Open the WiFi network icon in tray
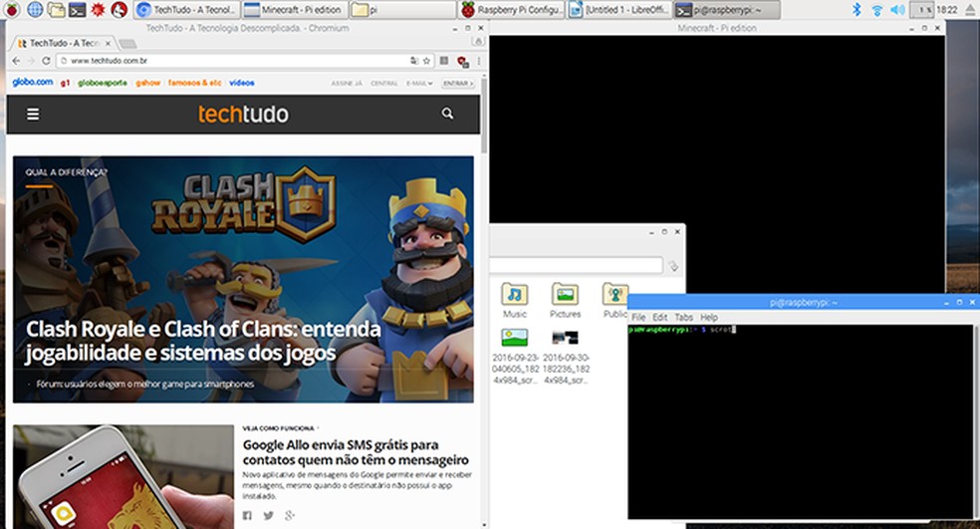The width and height of the screenshot is (980, 529). point(876,9)
